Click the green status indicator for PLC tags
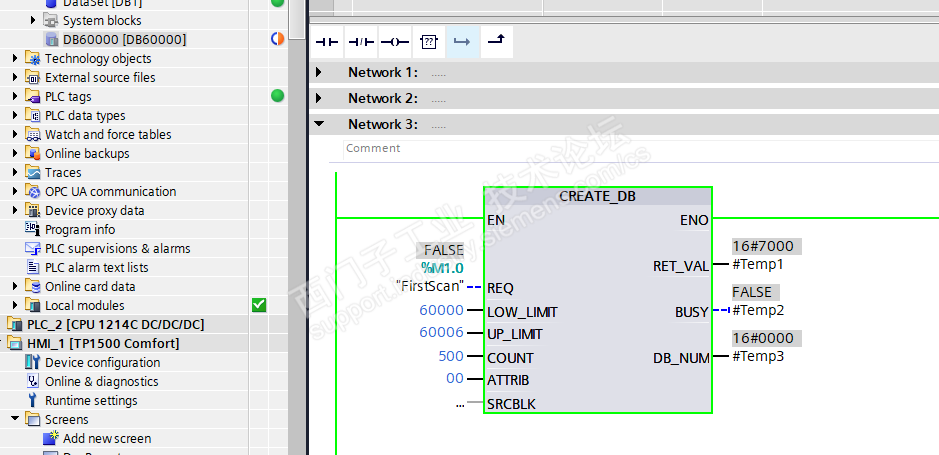Viewport: 939px width, 455px height. tap(277, 96)
